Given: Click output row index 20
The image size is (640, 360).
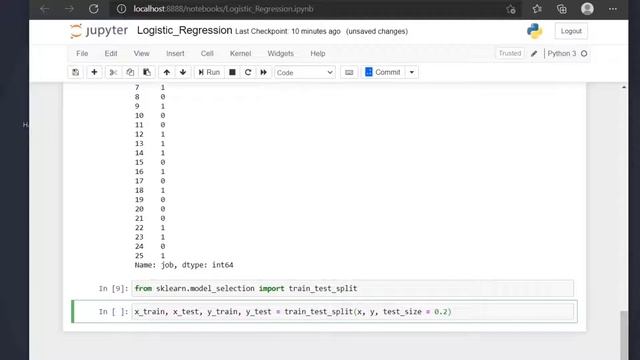Looking at the screenshot, I should tap(139, 209).
